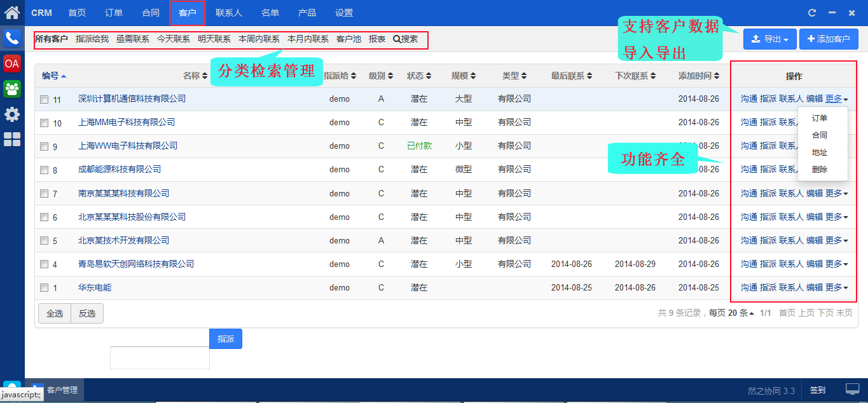Click 联系人 for 北京某技术开发有限公司
Viewport: 868px width, 403px height.
click(x=792, y=240)
